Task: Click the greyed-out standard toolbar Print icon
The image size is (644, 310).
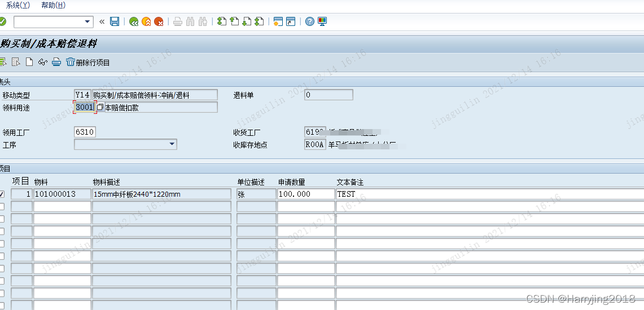Action: click(x=177, y=22)
